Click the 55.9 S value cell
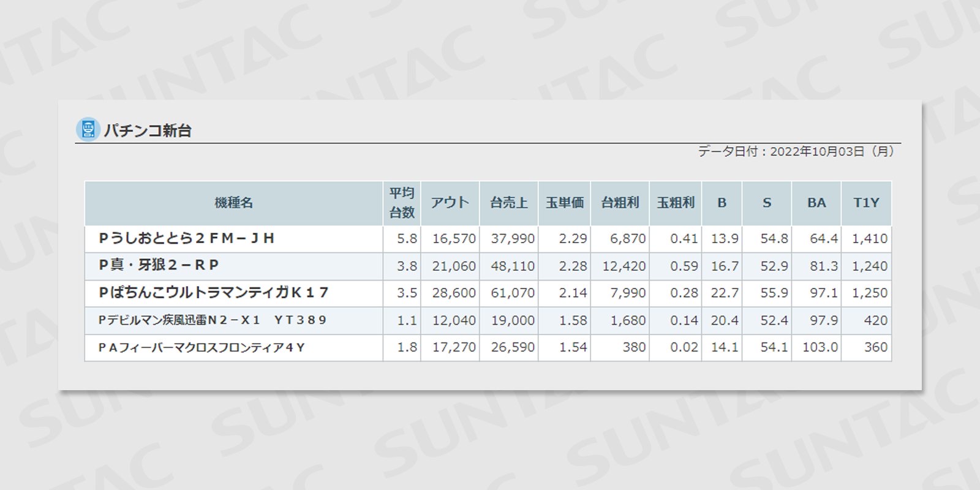Viewport: 980px width, 490px height. 767,293
